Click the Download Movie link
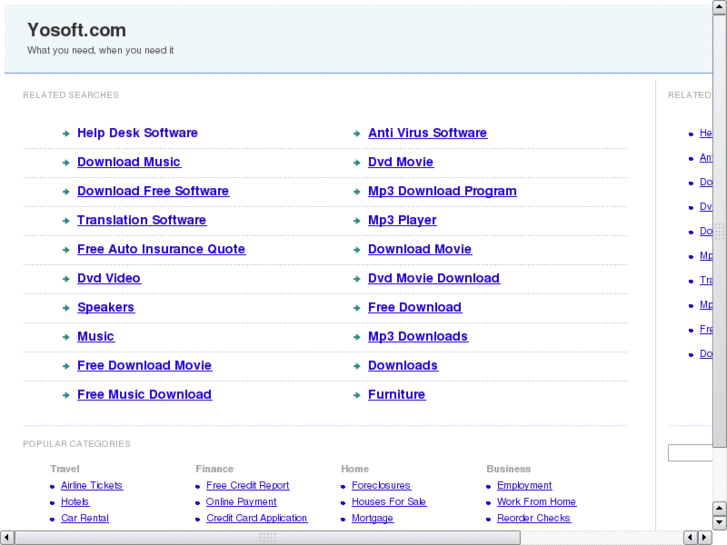The height and width of the screenshot is (545, 727). pyautogui.click(x=420, y=249)
